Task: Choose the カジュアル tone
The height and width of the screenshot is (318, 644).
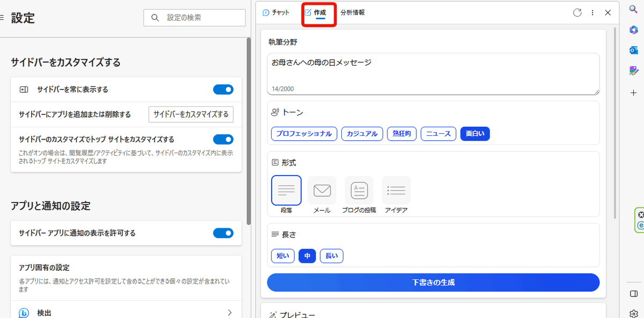Action: pyautogui.click(x=362, y=134)
